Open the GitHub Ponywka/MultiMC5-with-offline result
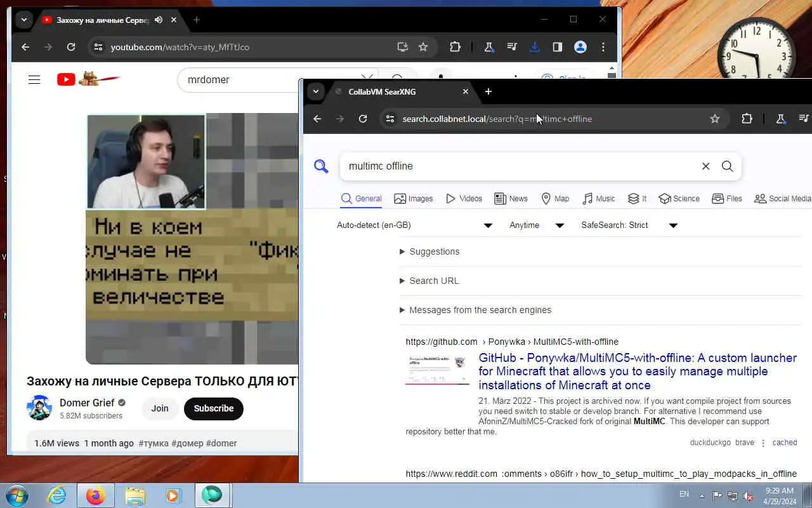Screen dimensions: 812x508 (638, 371)
